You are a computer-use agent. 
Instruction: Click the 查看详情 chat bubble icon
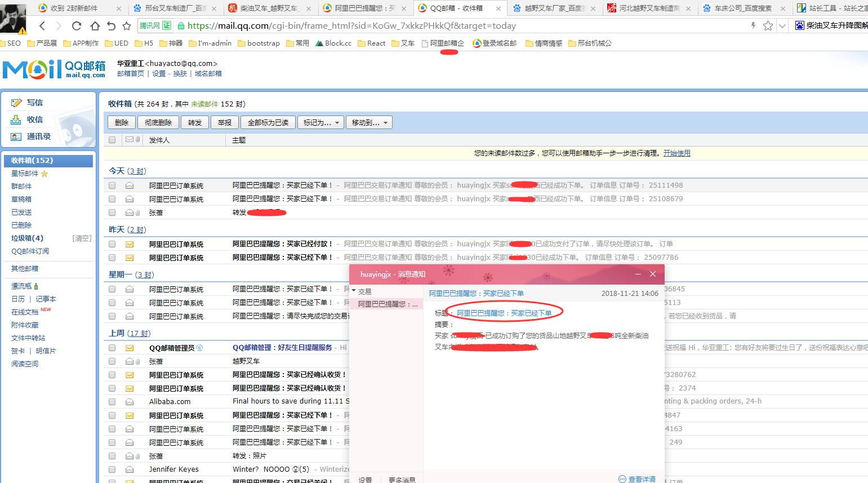click(622, 479)
